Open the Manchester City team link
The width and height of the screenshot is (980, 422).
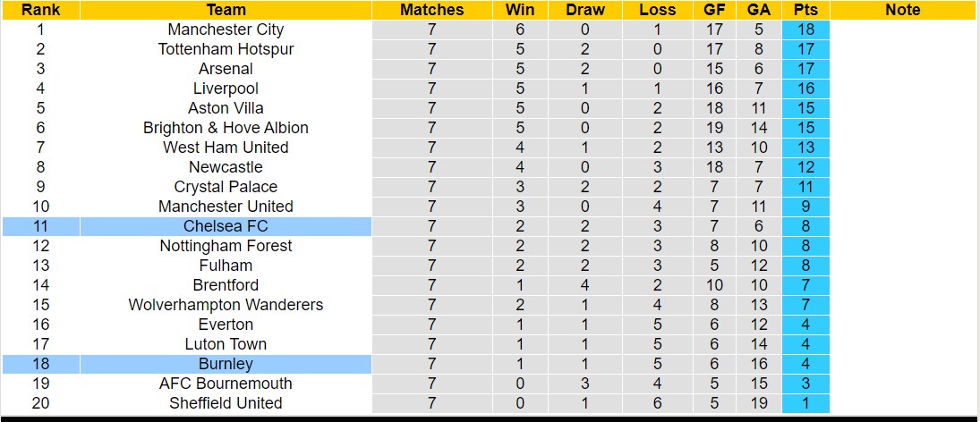[x=226, y=30]
